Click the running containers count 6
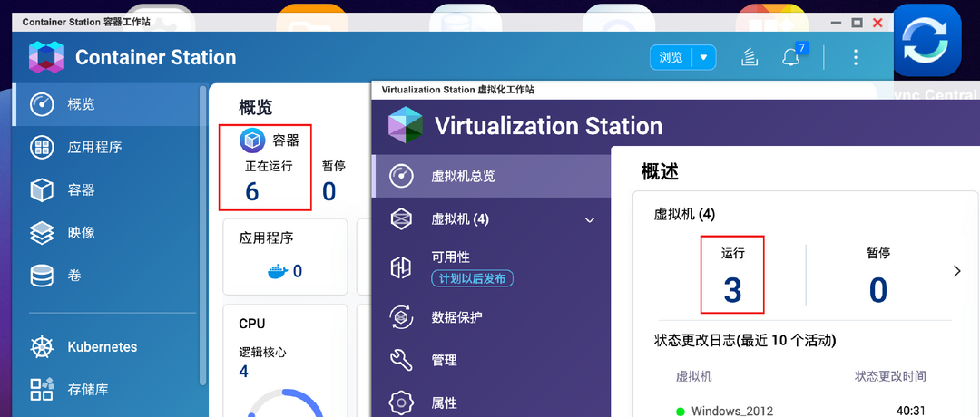Viewport: 980px width, 417px height. [252, 191]
